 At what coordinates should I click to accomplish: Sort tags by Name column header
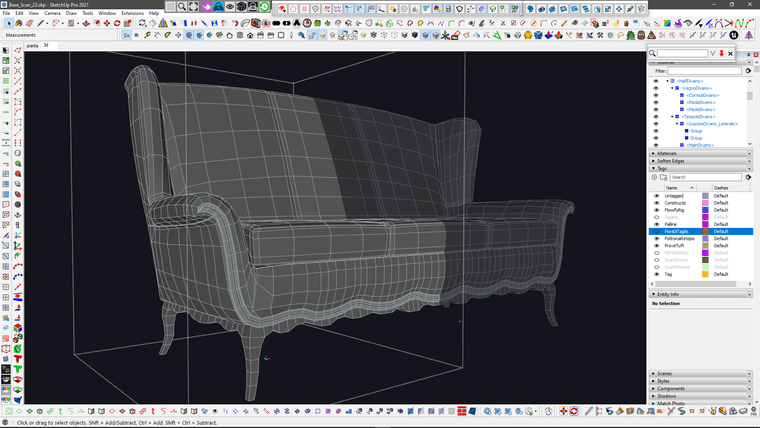pos(672,187)
